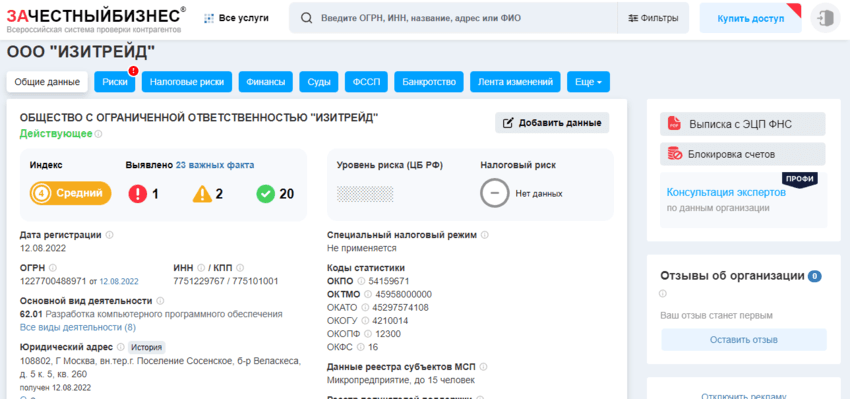Open the Финансы tab
The width and height of the screenshot is (850, 399).
(x=266, y=82)
